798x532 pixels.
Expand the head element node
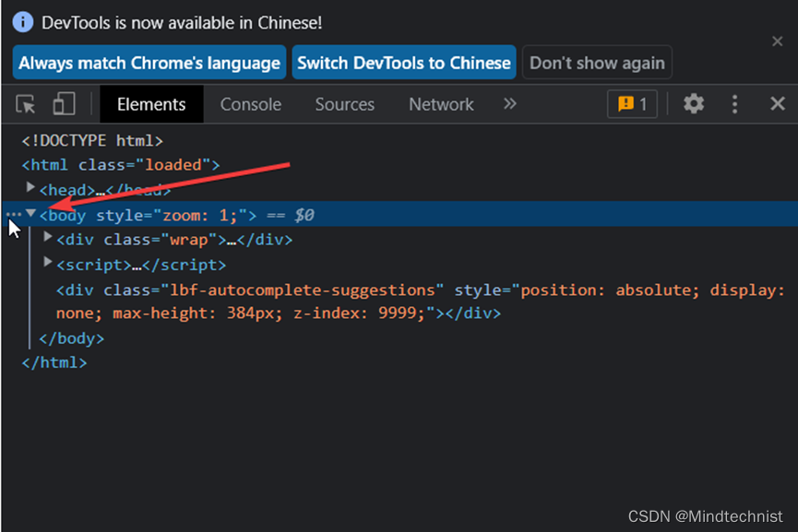tap(31, 187)
